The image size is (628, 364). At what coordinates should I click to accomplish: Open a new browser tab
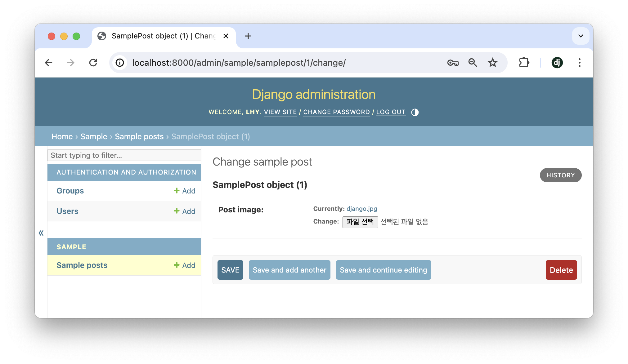(248, 36)
